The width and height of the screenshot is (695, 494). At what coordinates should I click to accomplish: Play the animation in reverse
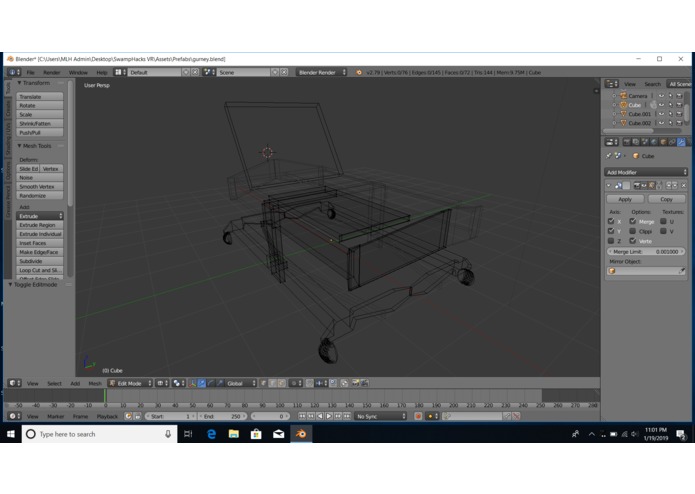coord(320,416)
